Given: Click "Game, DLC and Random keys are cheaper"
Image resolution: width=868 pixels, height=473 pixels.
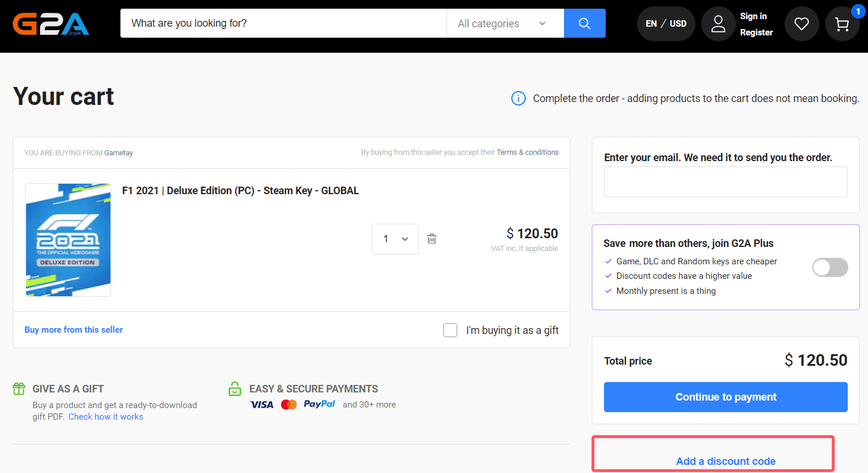Looking at the screenshot, I should [x=697, y=261].
